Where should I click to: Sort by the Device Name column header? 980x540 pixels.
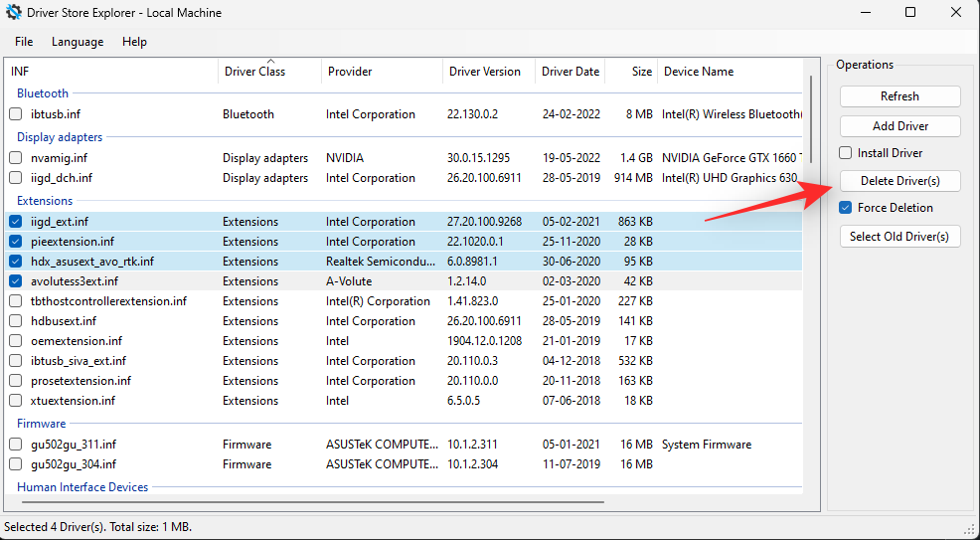point(730,72)
